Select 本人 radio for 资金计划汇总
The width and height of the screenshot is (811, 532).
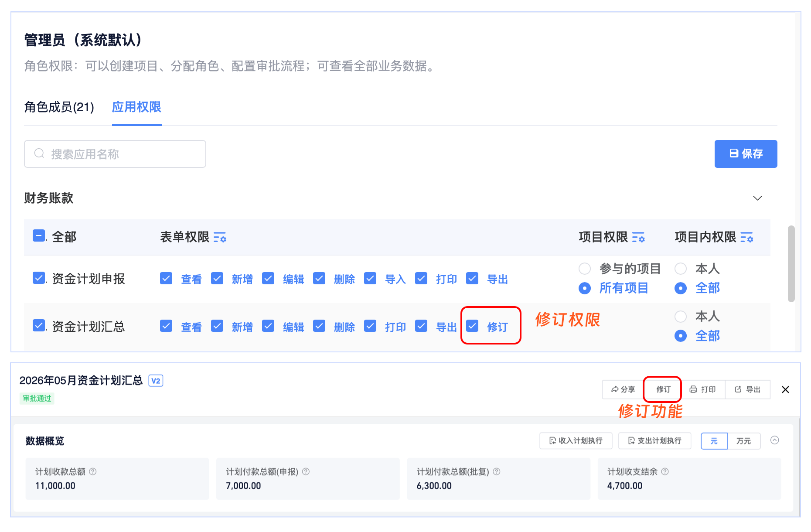pyautogui.click(x=681, y=316)
